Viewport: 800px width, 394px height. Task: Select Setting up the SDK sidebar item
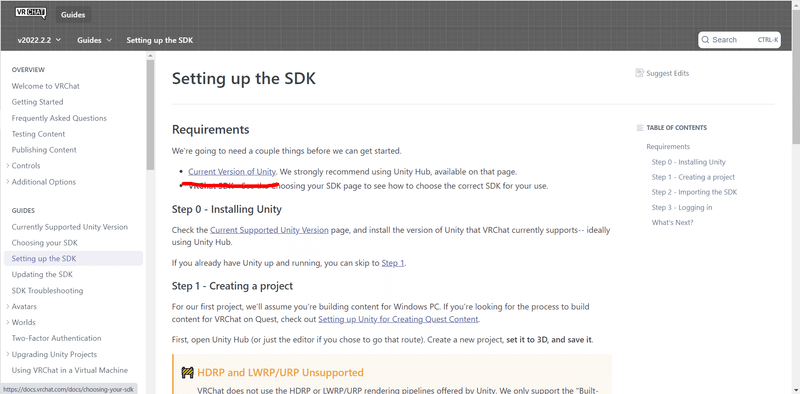click(73, 259)
